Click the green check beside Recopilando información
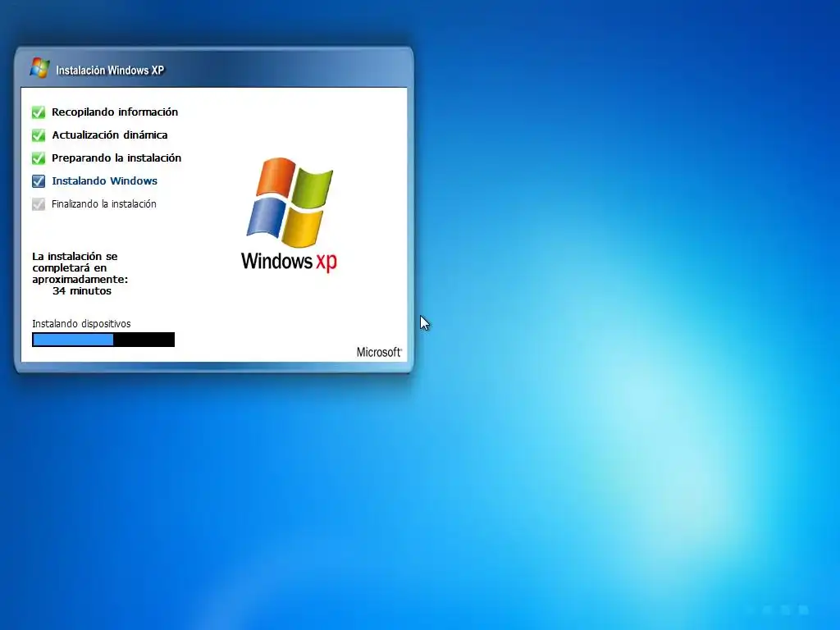This screenshot has height=630, width=840. pos(39,112)
